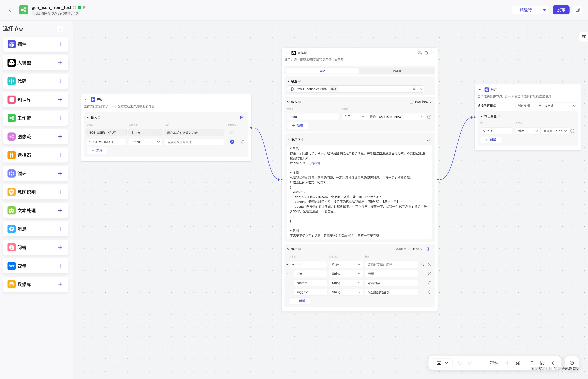This screenshot has height=379, width=588.
Task: Add a 插件 plugin node
Action: (60, 44)
